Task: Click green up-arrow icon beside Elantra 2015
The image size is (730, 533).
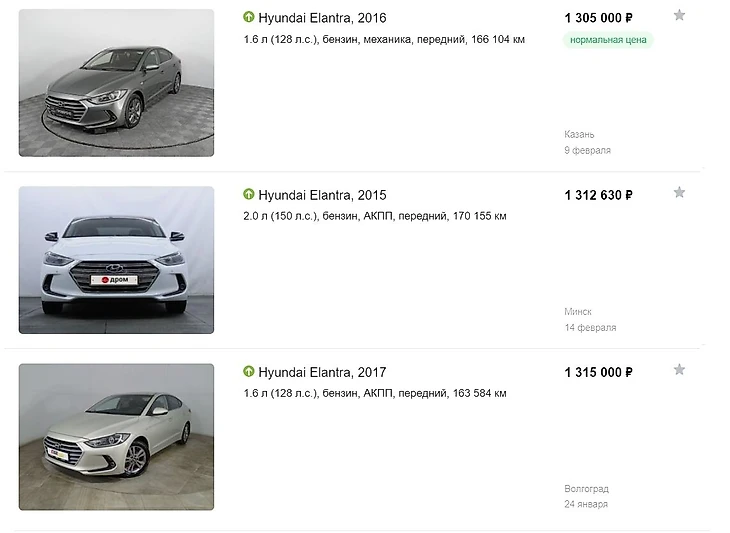Action: click(249, 194)
